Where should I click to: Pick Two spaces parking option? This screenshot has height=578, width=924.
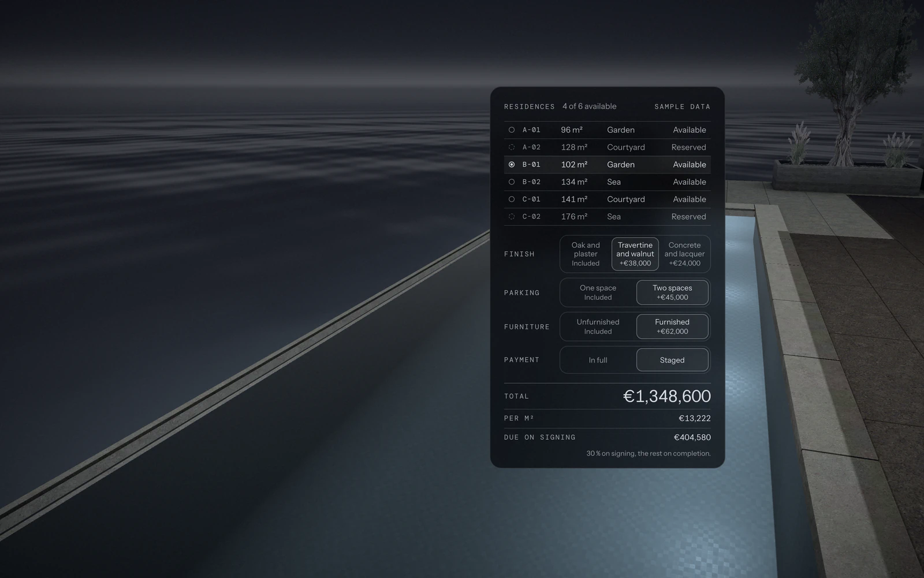(672, 292)
